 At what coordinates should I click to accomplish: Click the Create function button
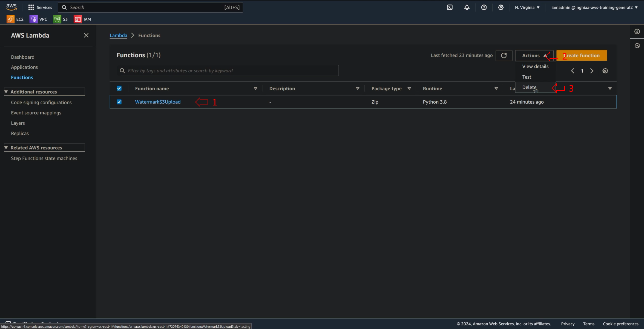tap(582, 55)
